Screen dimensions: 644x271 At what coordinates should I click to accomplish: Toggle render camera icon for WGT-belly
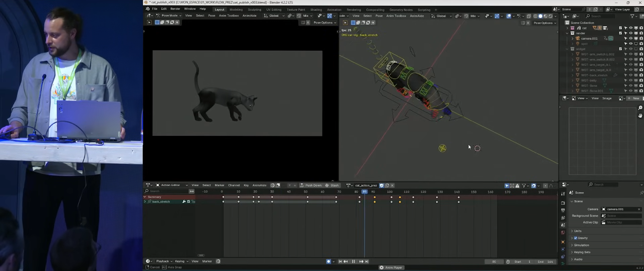point(641,80)
